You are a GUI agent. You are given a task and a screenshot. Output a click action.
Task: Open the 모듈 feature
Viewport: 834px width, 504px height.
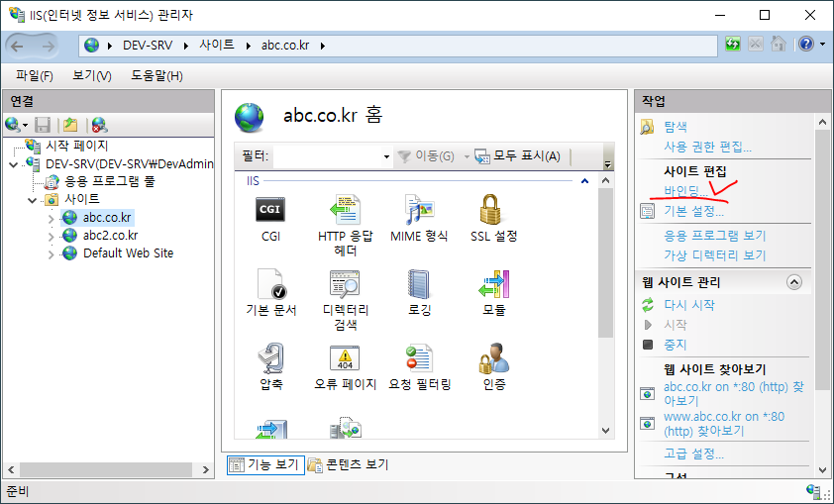[x=493, y=292]
